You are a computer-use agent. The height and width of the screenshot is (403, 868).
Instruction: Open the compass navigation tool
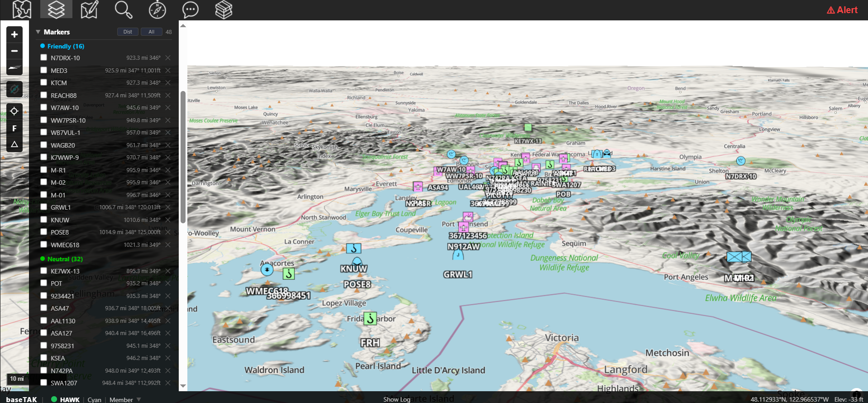[157, 10]
